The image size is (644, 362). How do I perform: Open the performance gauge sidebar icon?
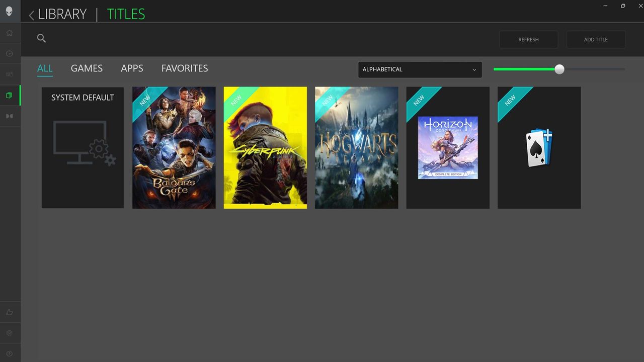click(x=10, y=53)
